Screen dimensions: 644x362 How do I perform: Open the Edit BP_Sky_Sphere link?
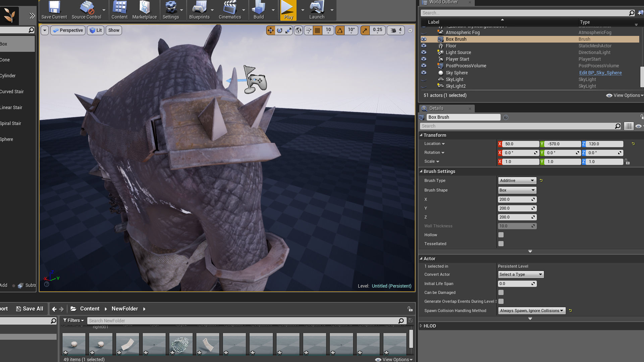600,73
